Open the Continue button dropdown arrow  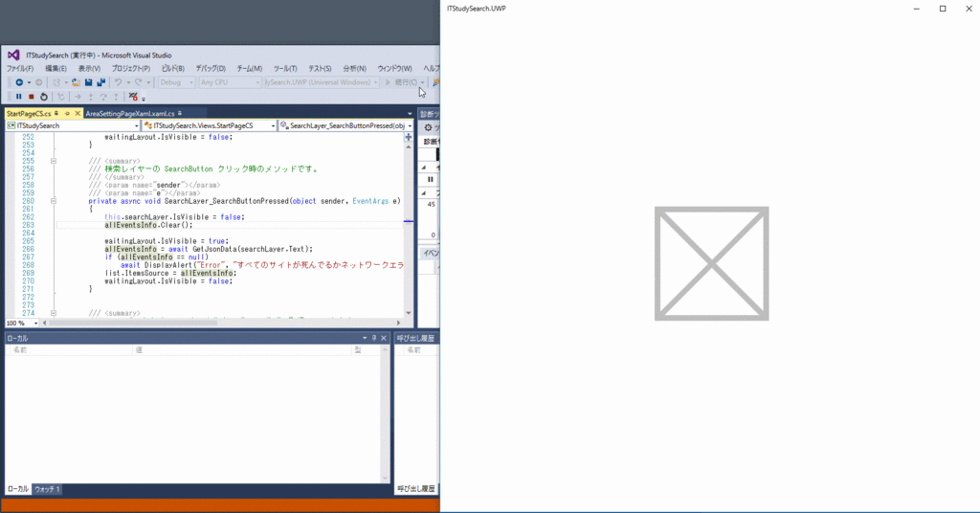point(422,82)
